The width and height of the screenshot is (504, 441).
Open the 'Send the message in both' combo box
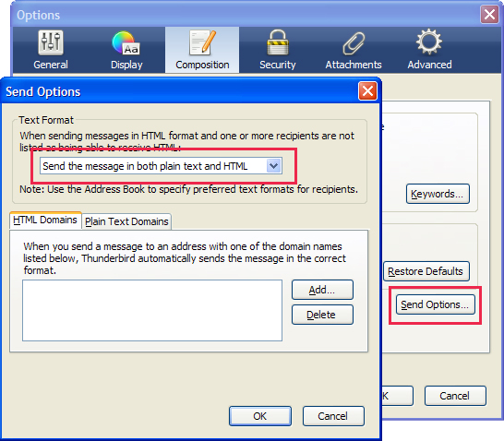(161, 166)
